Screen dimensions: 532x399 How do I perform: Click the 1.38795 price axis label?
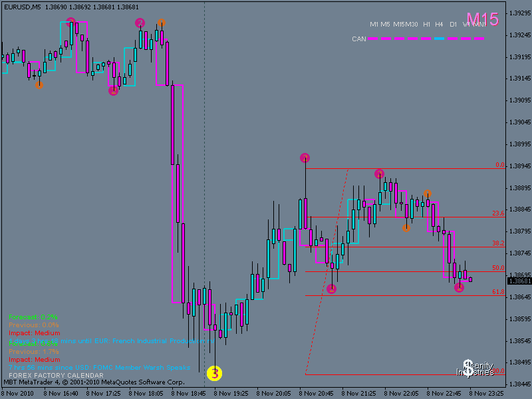click(x=520, y=231)
